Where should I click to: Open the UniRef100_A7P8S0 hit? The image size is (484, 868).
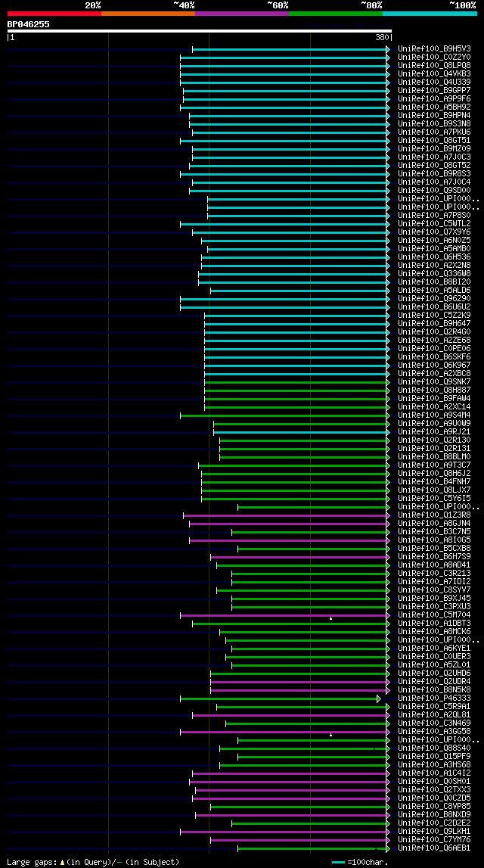click(434, 216)
